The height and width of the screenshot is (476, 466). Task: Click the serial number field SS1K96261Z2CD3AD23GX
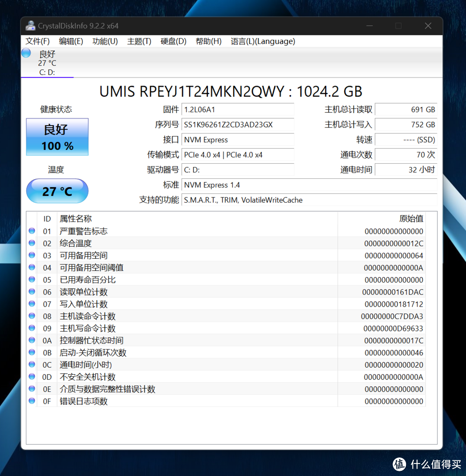(238, 124)
